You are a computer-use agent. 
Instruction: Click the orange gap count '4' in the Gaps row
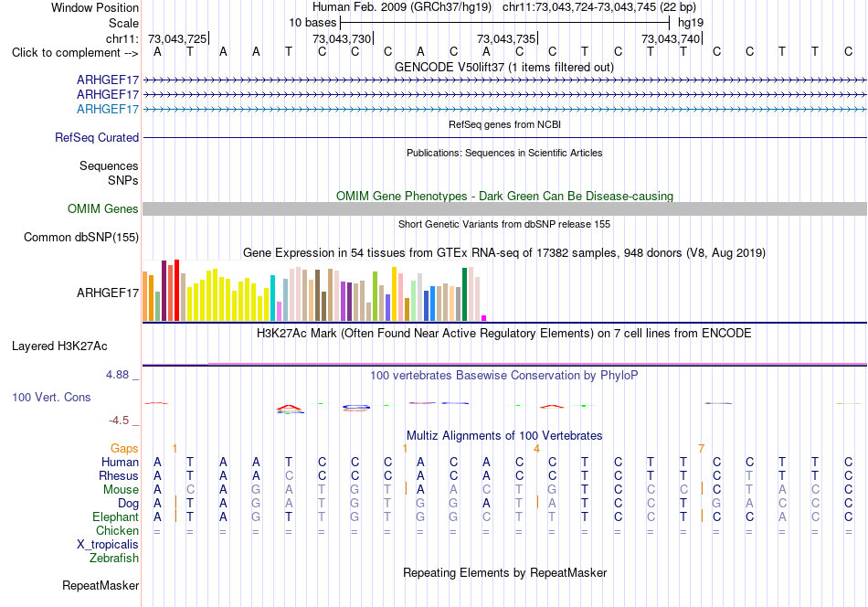(x=536, y=448)
